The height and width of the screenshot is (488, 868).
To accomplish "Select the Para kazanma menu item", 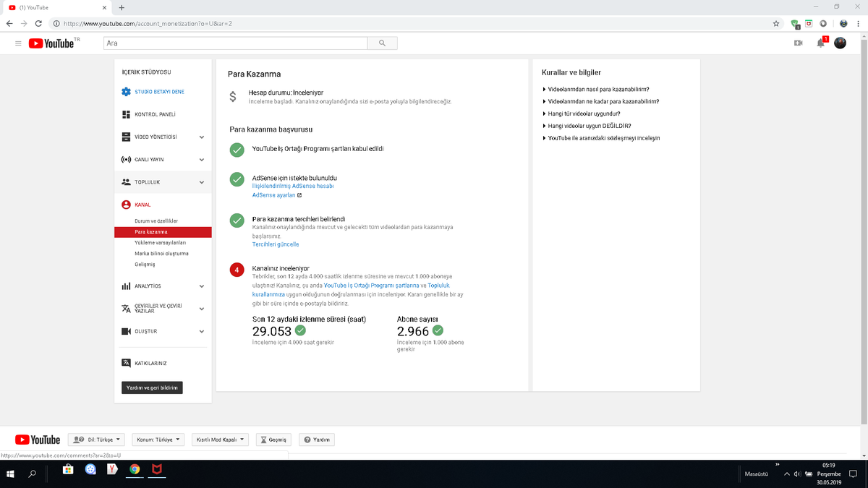I will pyautogui.click(x=163, y=232).
